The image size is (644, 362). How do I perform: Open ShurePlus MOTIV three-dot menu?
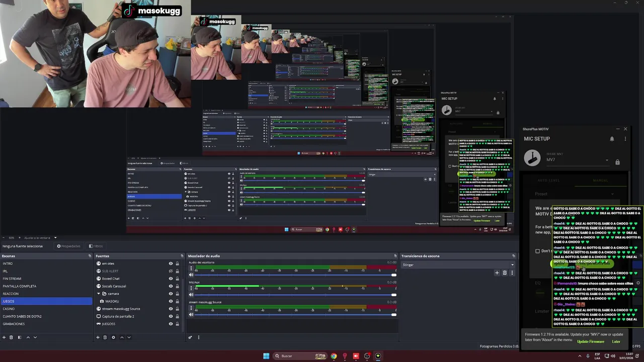(x=625, y=139)
